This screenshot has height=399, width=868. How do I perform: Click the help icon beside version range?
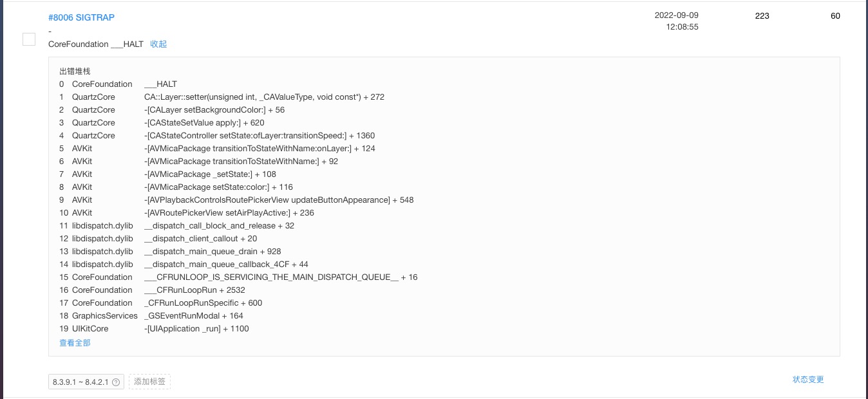pos(116,382)
